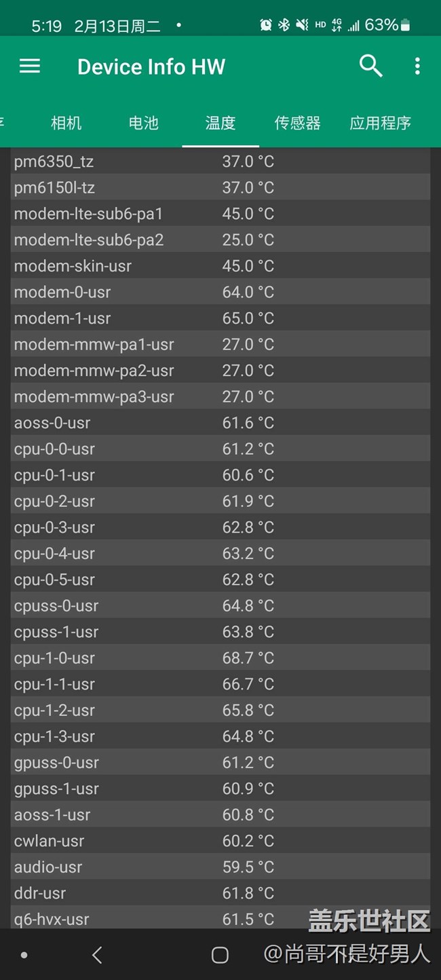Select the cpu-1-0-usr sensor row
The width and height of the screenshot is (441, 980).
point(220,658)
